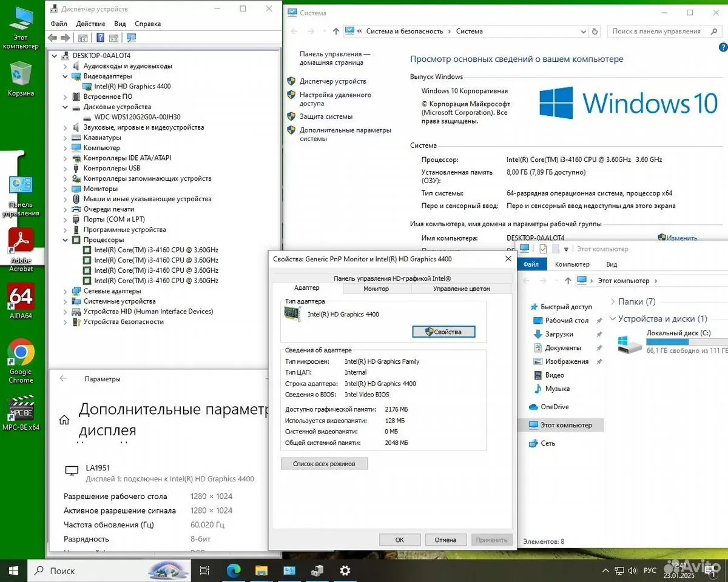Click refresh icon in System window address bar

[x=596, y=31]
